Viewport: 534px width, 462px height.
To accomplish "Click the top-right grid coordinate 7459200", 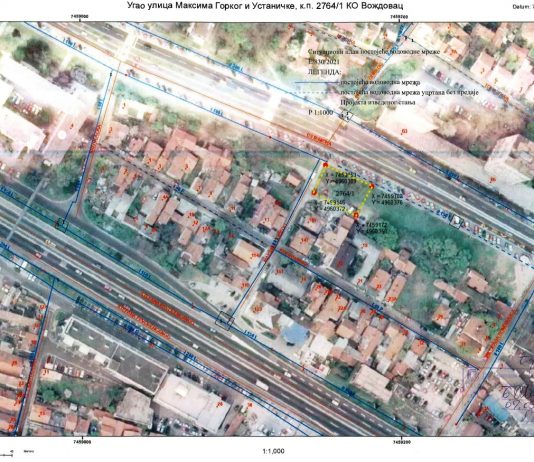I will point(400,16).
